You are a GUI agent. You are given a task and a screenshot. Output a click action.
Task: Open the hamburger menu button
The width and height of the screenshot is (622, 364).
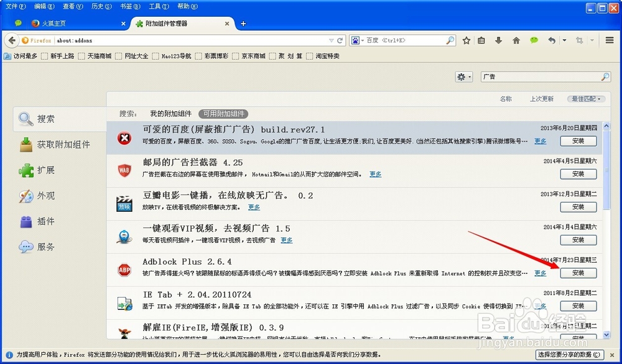610,40
